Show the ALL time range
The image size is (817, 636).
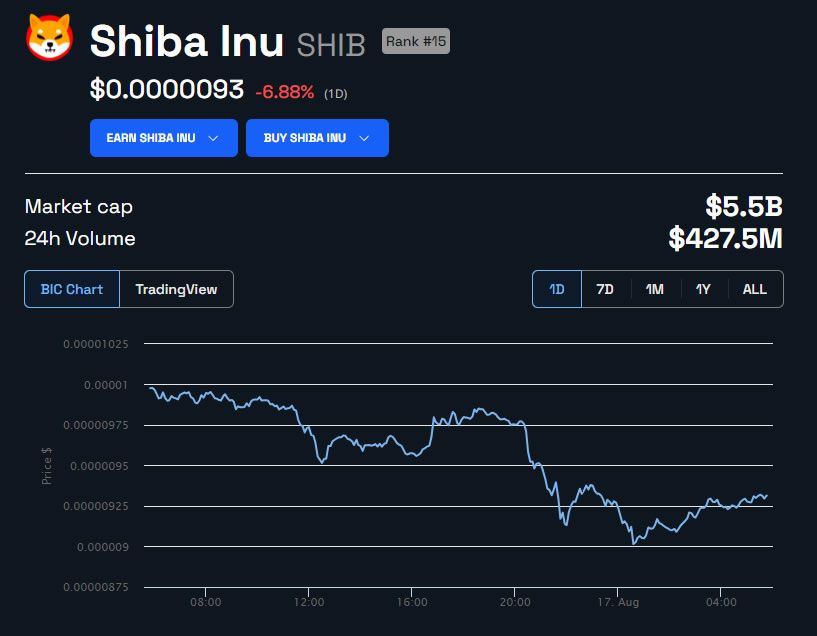(x=755, y=289)
